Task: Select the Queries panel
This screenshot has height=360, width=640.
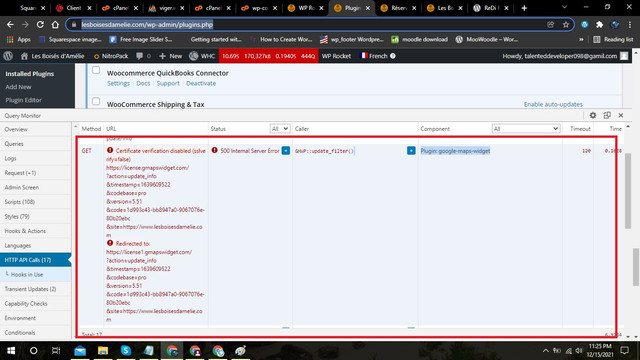Action: [x=14, y=144]
